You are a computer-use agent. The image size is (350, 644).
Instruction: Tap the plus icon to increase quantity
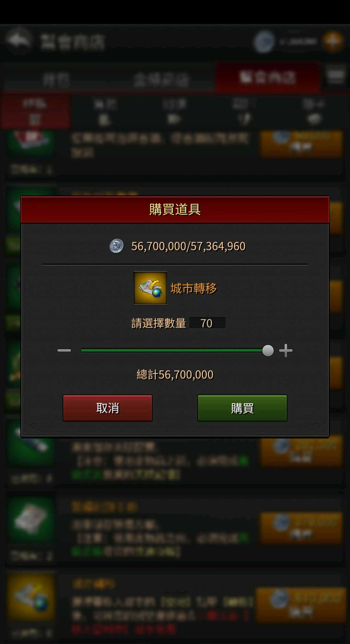[286, 351]
